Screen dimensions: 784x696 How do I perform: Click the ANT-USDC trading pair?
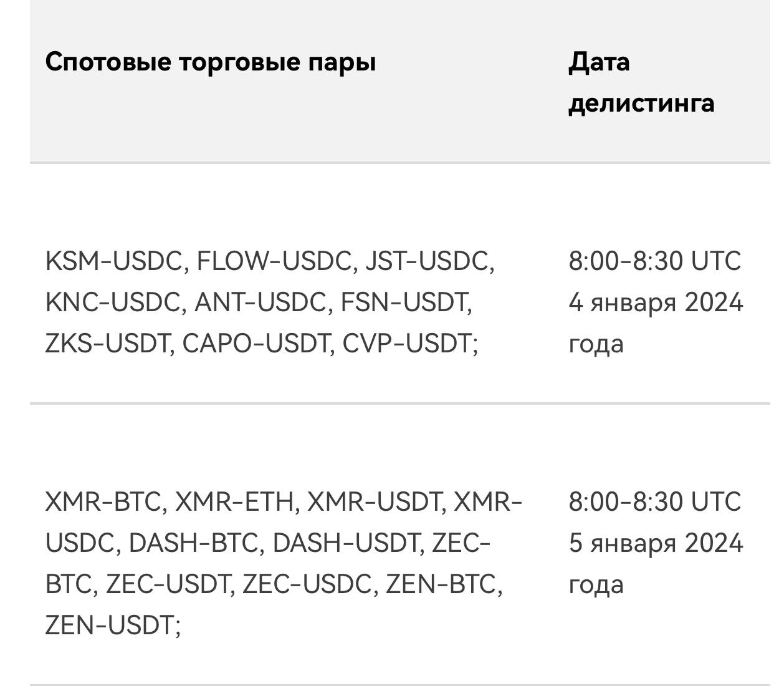tap(260, 302)
